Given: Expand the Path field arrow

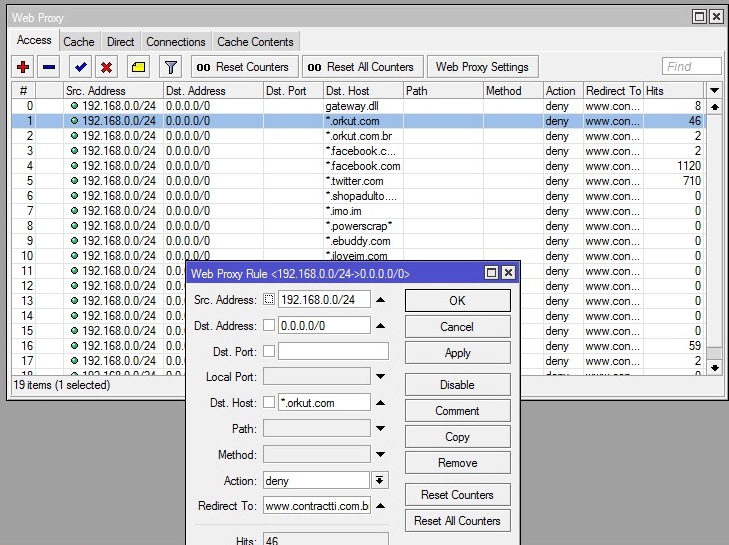Looking at the screenshot, I should coord(380,428).
